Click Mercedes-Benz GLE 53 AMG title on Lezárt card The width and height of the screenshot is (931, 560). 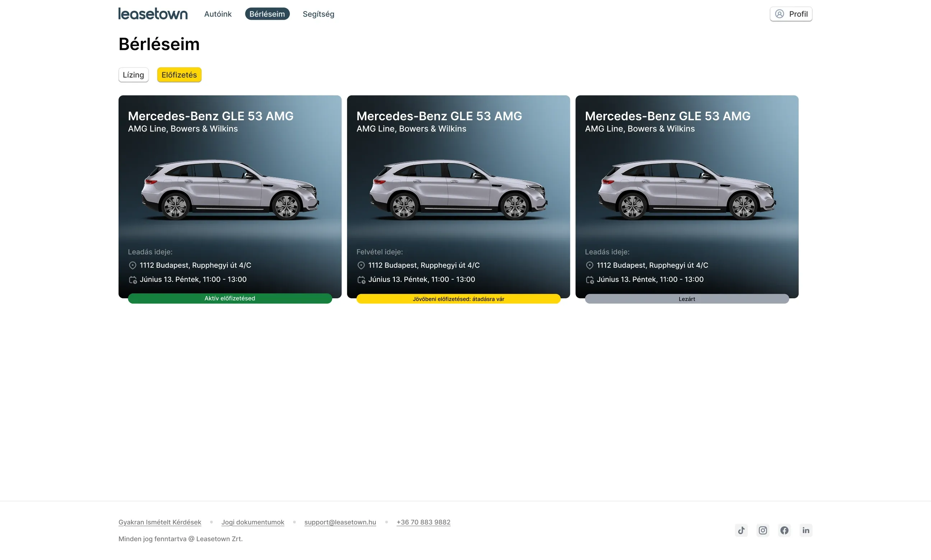(x=667, y=116)
